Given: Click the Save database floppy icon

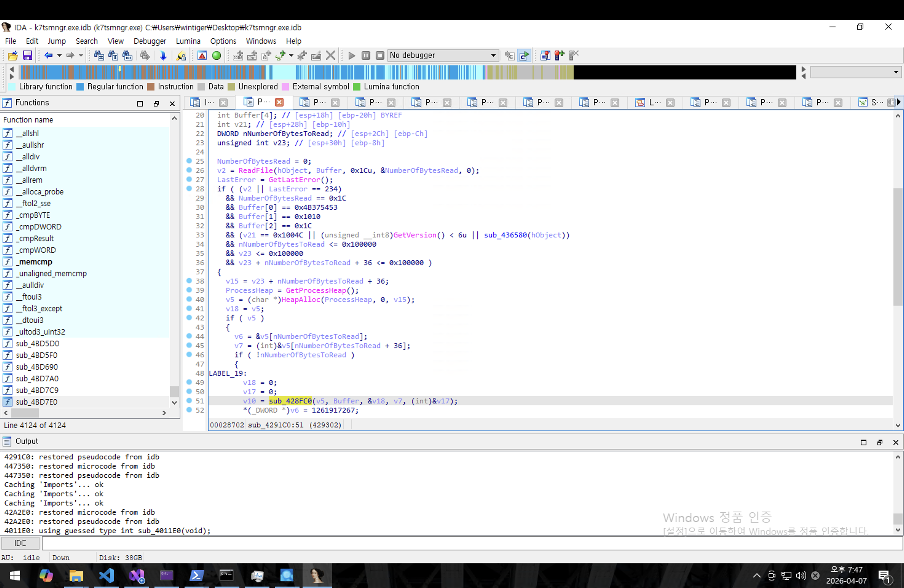Looking at the screenshot, I should (27, 55).
